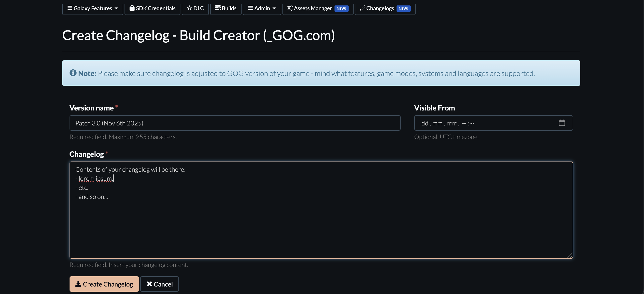Click the hamburger icon on Galaxy Features

70,8
